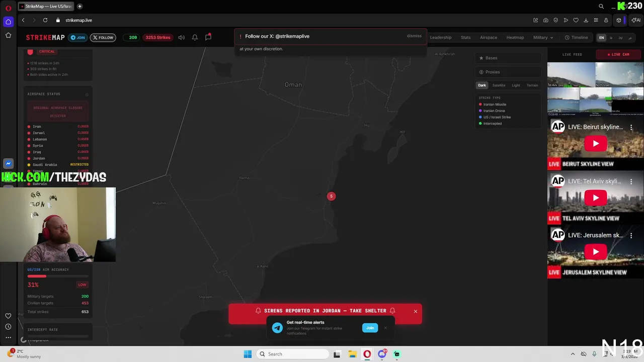Image resolution: width=644 pixels, height=362 pixels.
Task: Open options menu for Jerusalem skyline video
Action: [631, 236]
